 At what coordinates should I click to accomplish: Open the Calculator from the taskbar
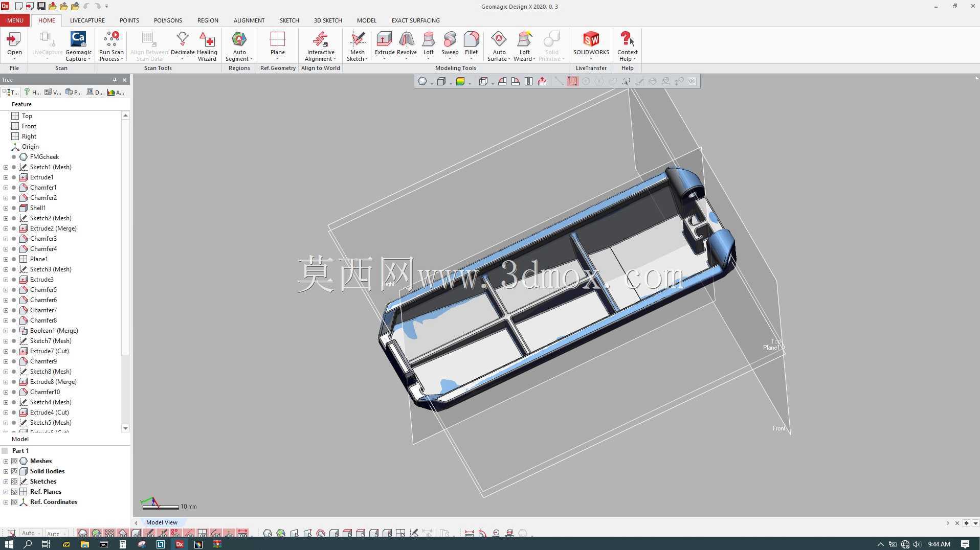123,544
